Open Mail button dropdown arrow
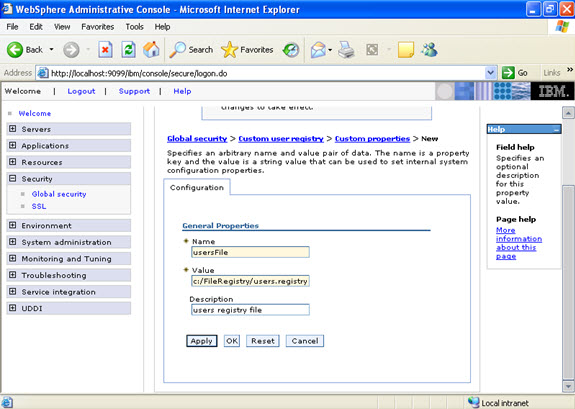Screen dimensions: 575x409 coord(330,50)
